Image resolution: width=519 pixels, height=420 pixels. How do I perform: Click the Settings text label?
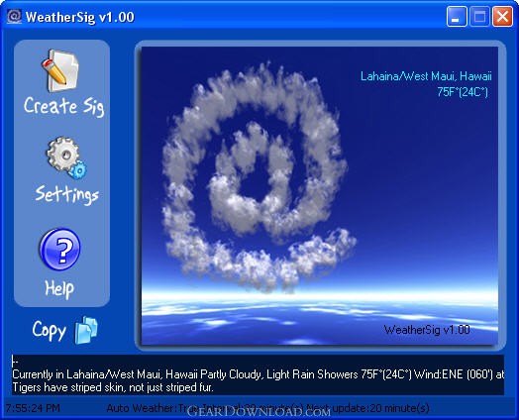pos(67,195)
